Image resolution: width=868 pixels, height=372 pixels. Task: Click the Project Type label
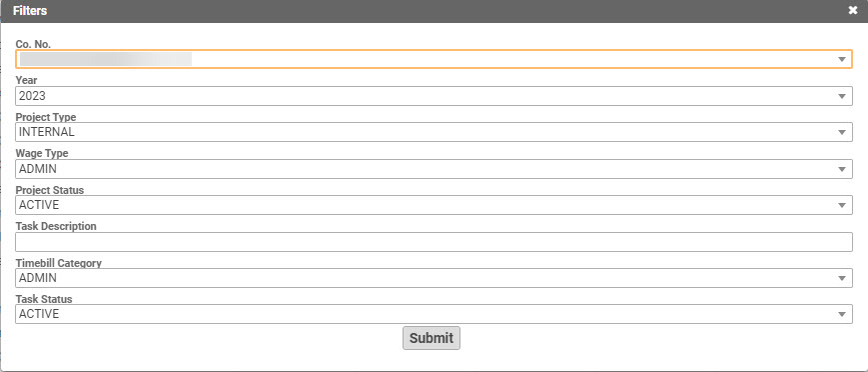pyautogui.click(x=46, y=118)
